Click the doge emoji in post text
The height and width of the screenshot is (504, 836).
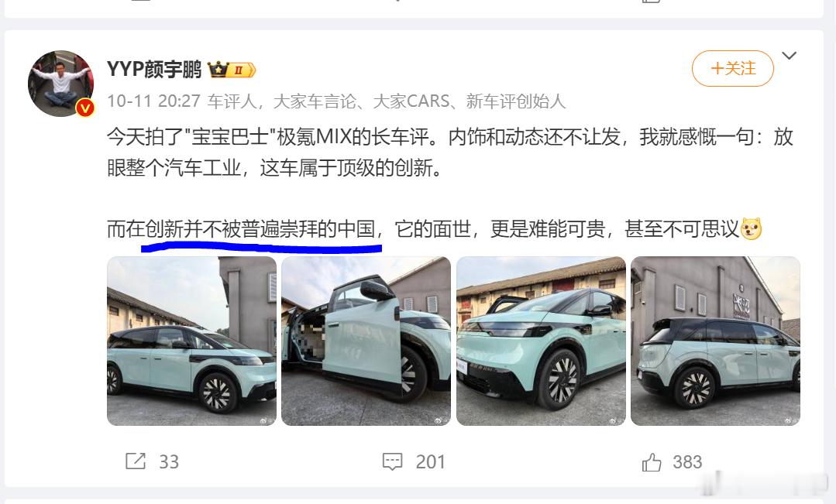(x=752, y=229)
